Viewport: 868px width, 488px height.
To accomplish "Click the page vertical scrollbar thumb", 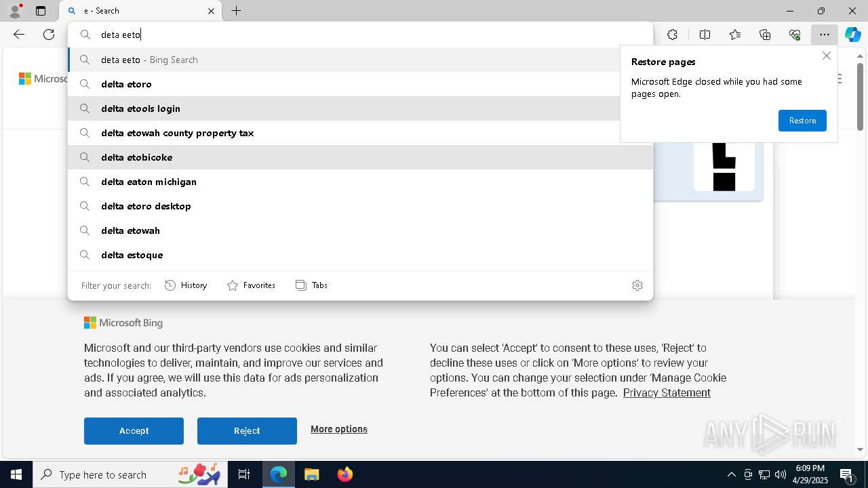I will click(860, 96).
